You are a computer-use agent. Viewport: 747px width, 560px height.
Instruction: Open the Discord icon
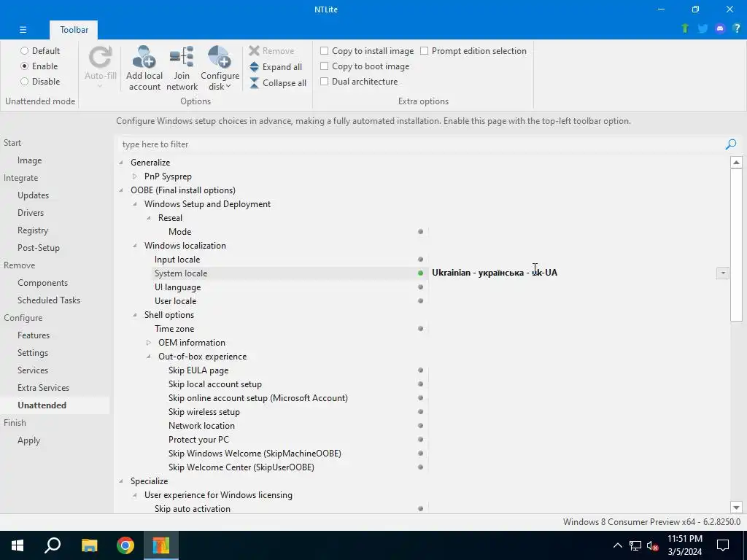pyautogui.click(x=720, y=28)
